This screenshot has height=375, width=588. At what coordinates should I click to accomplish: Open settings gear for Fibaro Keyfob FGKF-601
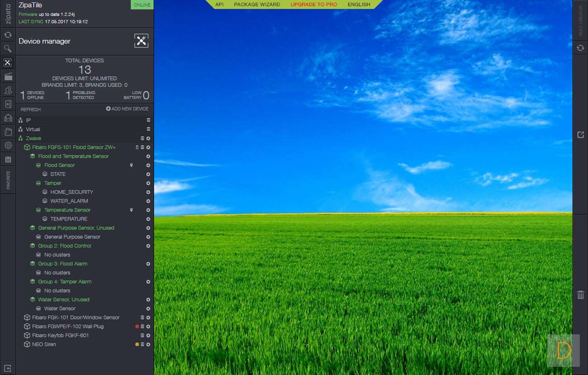click(148, 336)
